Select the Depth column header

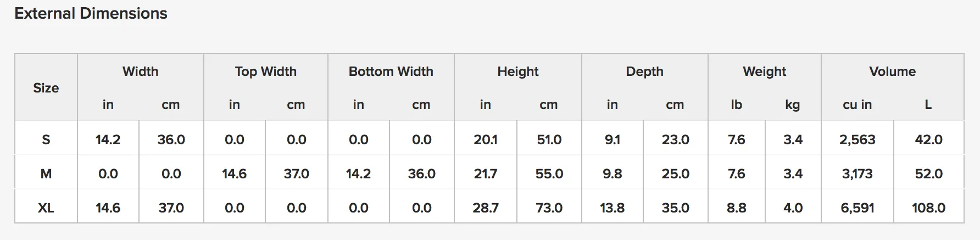(645, 72)
